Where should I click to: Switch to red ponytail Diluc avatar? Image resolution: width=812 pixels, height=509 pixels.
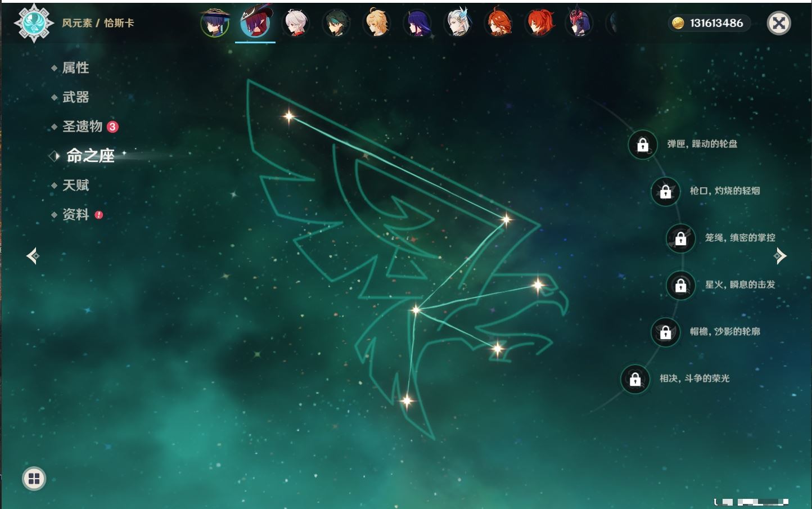pyautogui.click(x=539, y=23)
